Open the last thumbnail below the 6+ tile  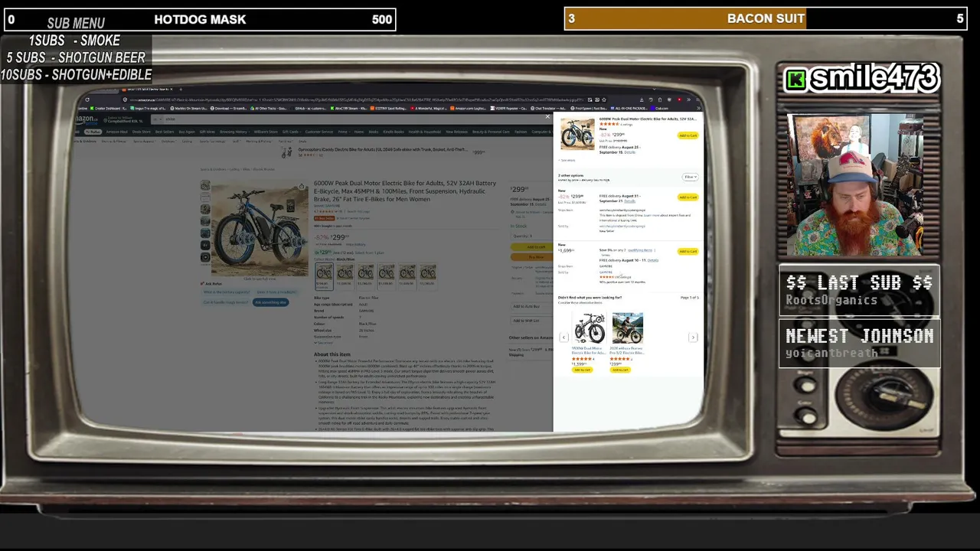205,257
